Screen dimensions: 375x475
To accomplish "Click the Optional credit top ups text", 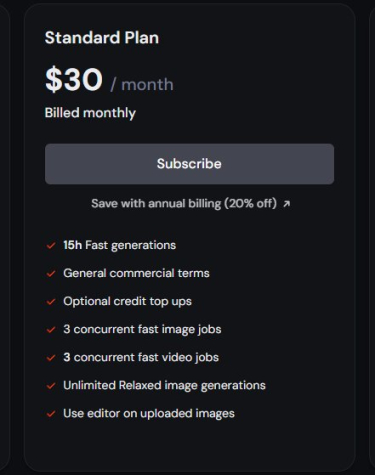I will tap(127, 302).
